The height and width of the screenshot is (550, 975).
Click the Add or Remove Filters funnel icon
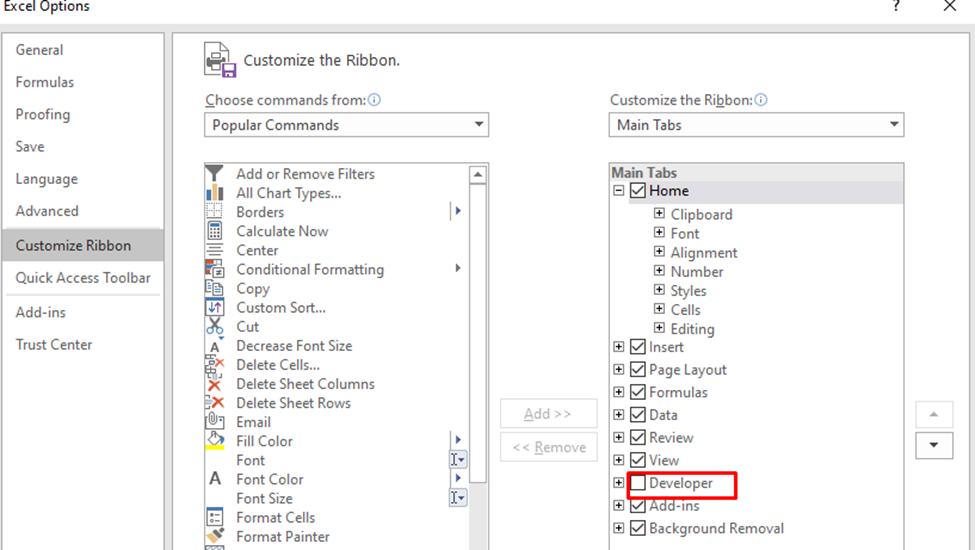tap(215, 173)
